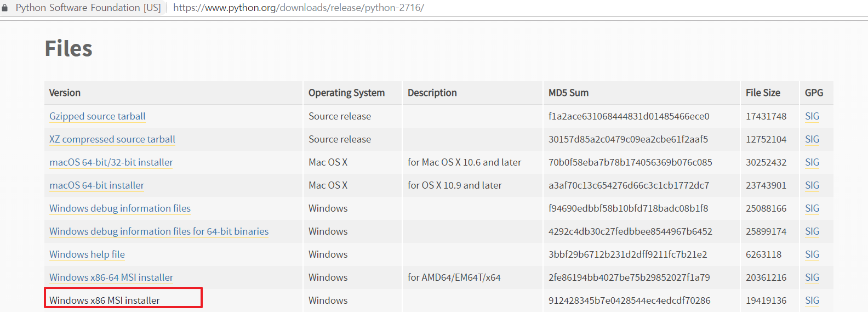
Task: Click 'Source release' in XZ tarball row
Action: pos(340,139)
